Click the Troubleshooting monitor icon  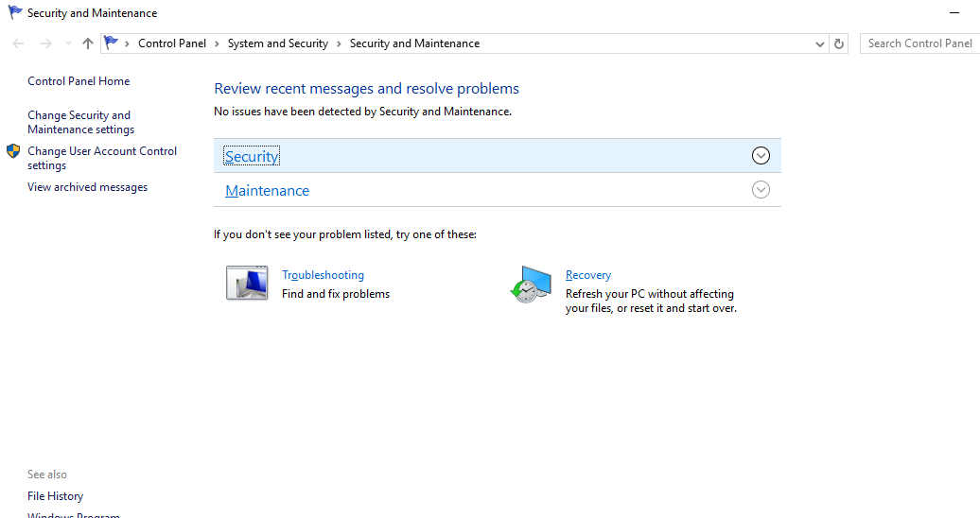(x=248, y=283)
